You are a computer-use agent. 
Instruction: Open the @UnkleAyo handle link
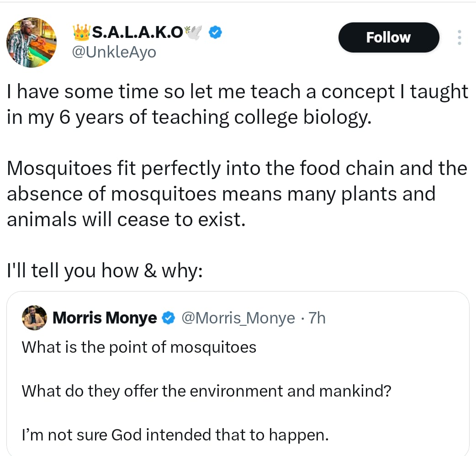pos(114,53)
